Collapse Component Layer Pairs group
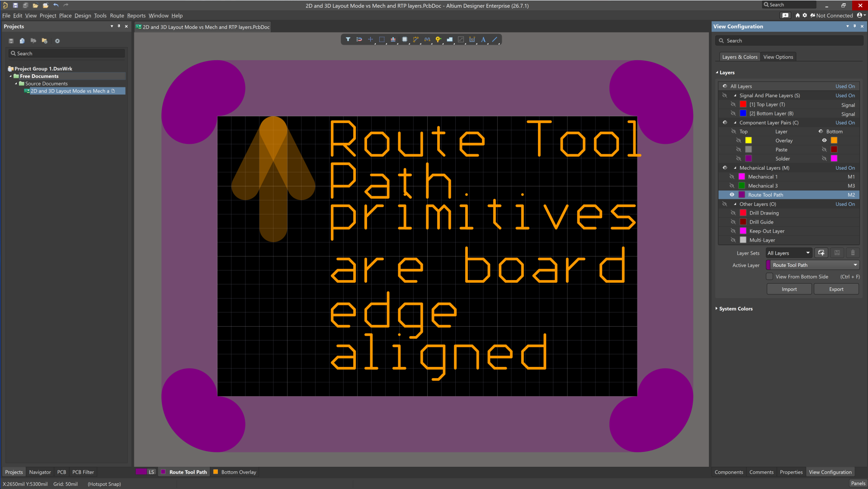This screenshot has width=868, height=489. tap(735, 123)
